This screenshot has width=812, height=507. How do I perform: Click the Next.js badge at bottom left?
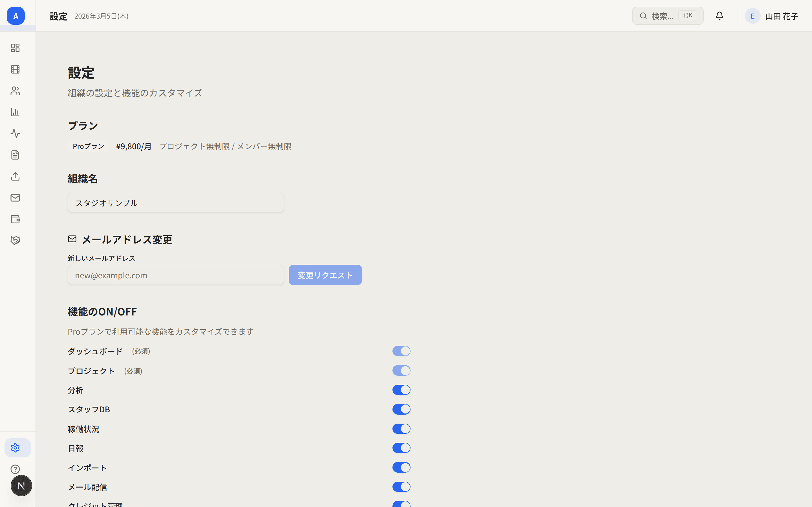tap(21, 485)
